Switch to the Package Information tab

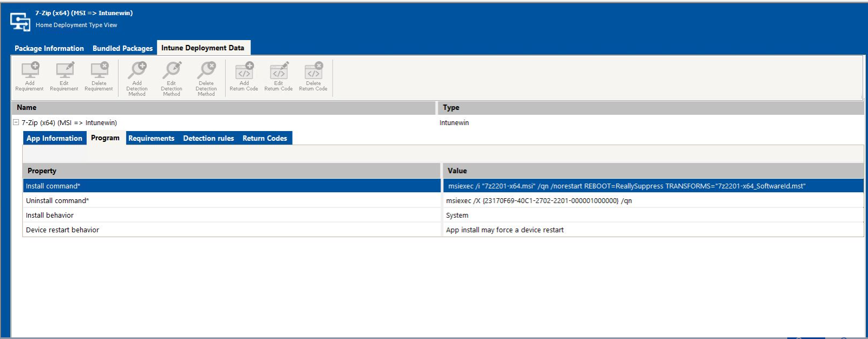point(49,48)
